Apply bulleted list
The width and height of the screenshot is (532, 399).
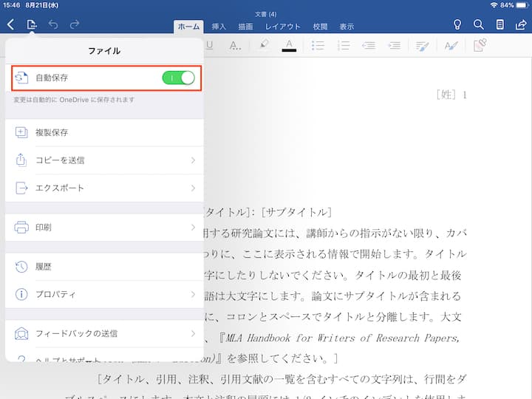(x=318, y=46)
